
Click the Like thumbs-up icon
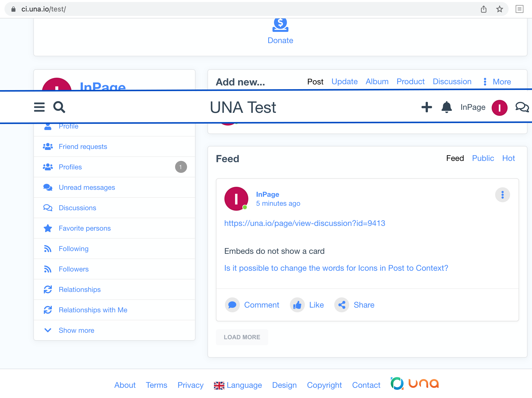(297, 305)
